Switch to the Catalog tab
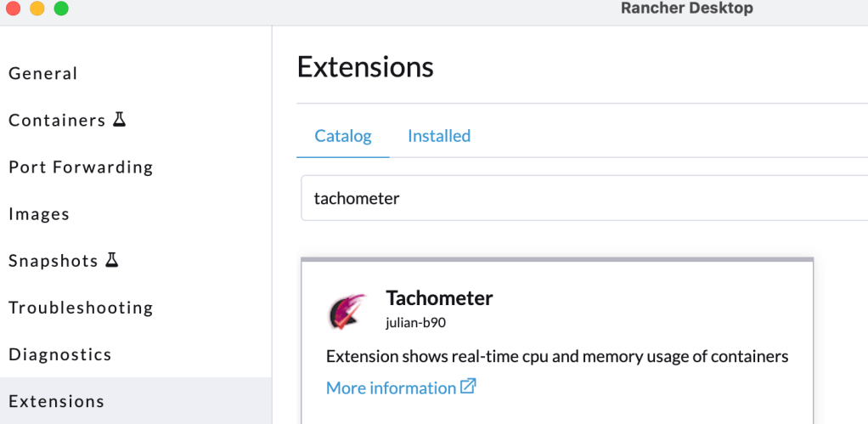Viewport: 868px width, 424px height. 343,136
